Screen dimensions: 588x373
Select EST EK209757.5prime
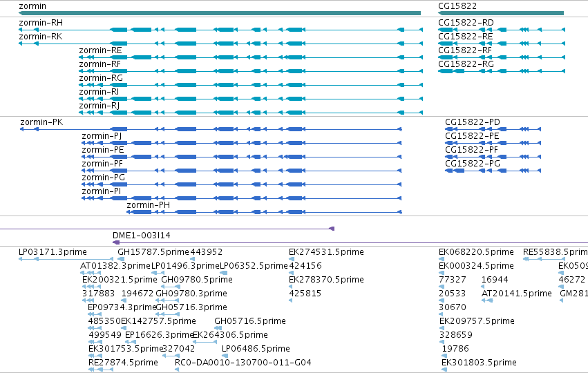tap(477, 321)
